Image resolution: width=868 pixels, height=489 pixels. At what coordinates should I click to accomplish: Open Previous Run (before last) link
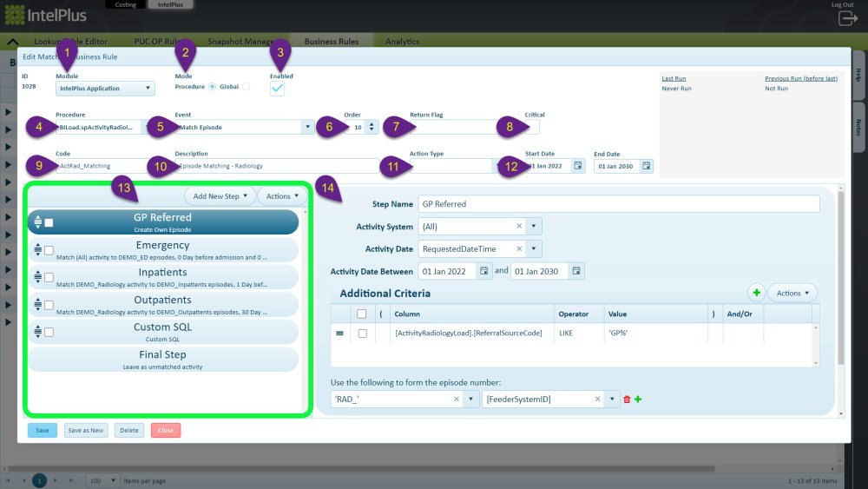[x=801, y=79]
